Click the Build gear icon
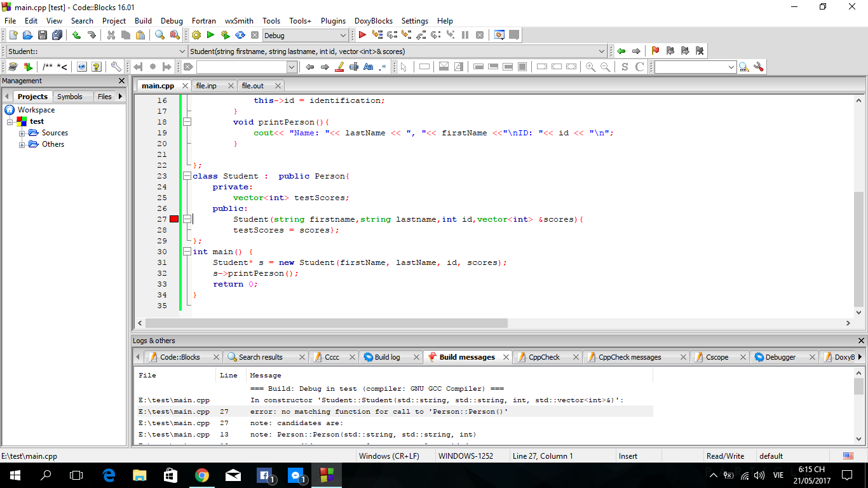 (x=196, y=36)
